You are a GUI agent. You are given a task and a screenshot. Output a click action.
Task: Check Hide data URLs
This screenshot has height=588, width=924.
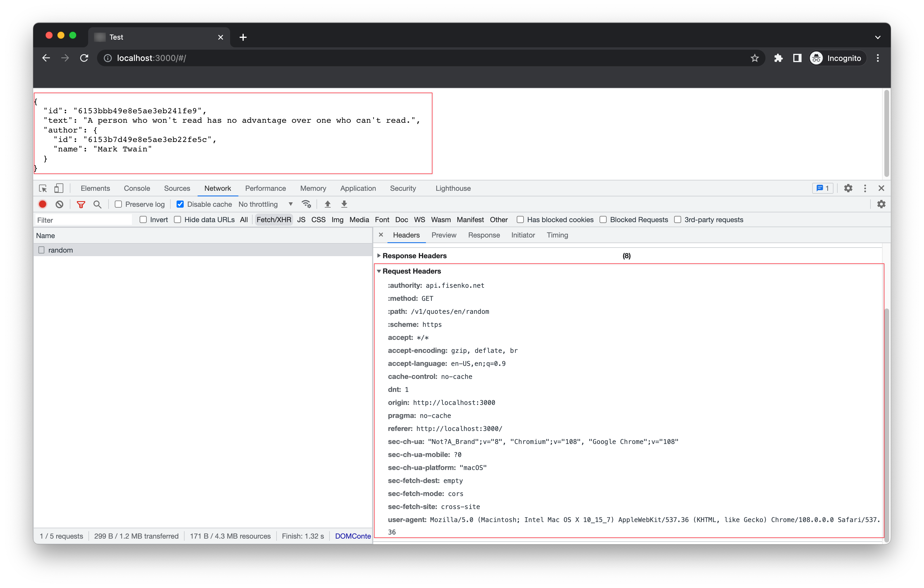click(178, 219)
